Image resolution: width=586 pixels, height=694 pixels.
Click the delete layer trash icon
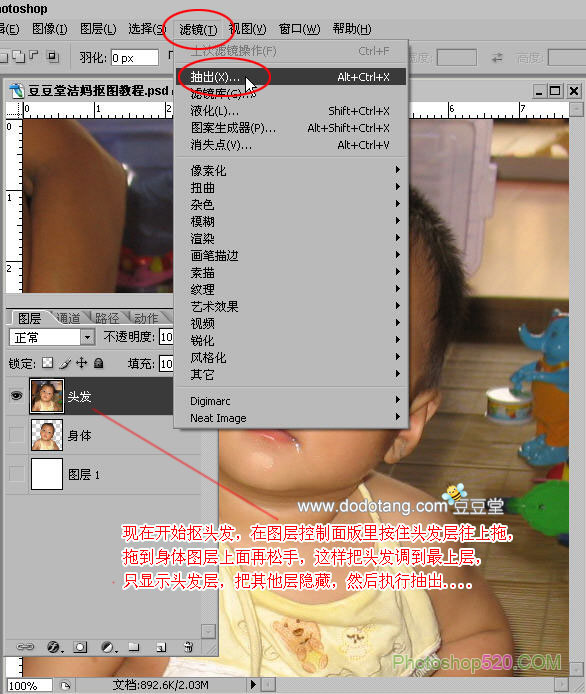pos(188,647)
